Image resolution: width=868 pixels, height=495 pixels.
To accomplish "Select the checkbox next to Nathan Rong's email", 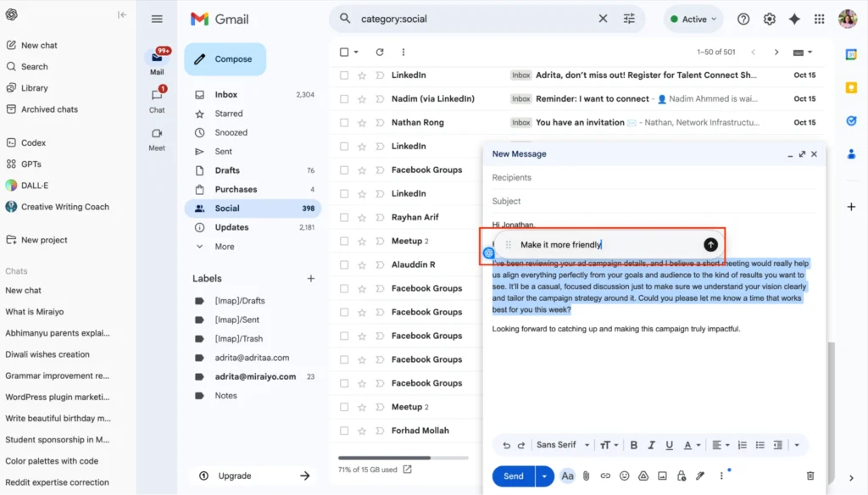I will (343, 122).
